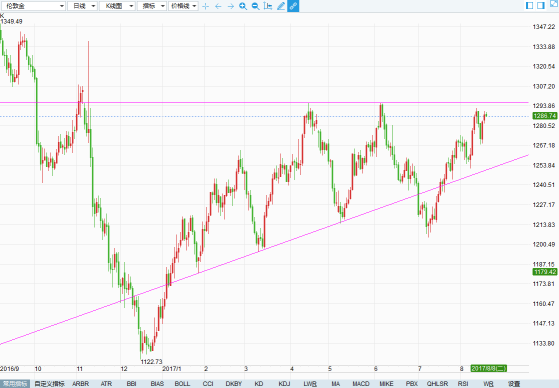This screenshot has width=559, height=388.
Task: Apply the MIKE indicator
Action: [386, 384]
